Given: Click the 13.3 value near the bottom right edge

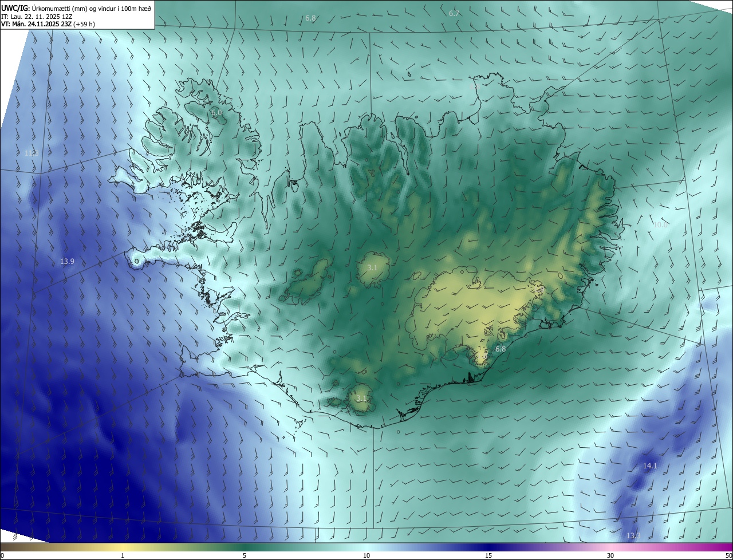Looking at the screenshot, I should click(633, 535).
